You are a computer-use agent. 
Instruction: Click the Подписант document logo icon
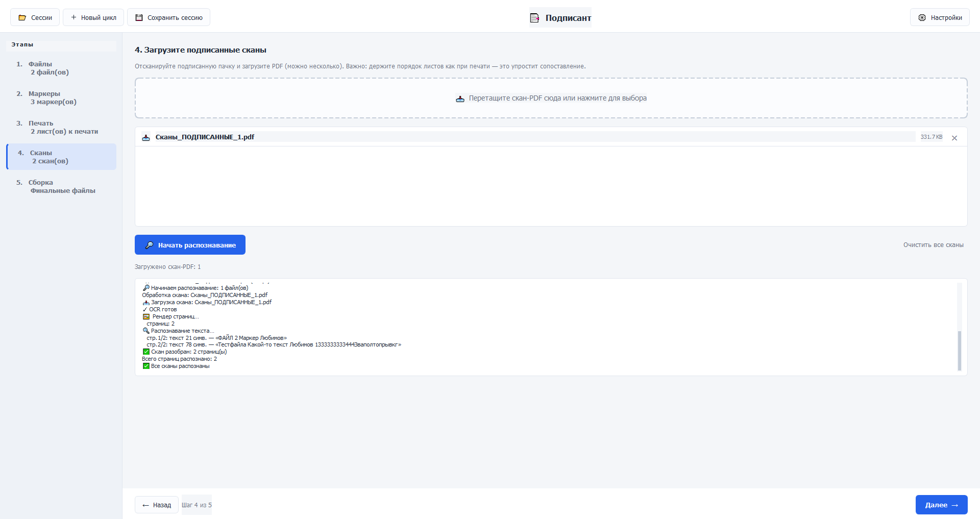[x=534, y=18]
